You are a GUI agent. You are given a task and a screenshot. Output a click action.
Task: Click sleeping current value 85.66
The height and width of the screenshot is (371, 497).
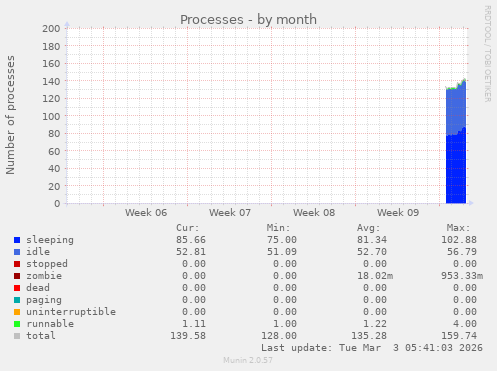pos(191,240)
